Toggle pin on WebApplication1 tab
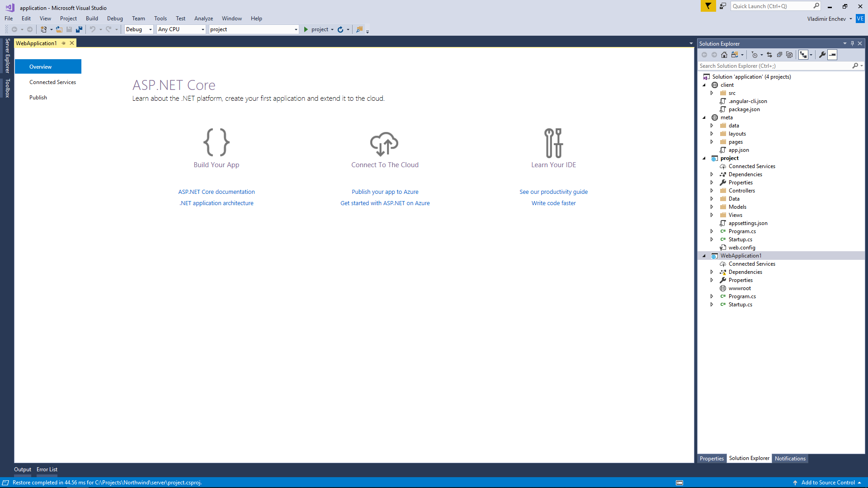The image size is (868, 488). [x=64, y=43]
